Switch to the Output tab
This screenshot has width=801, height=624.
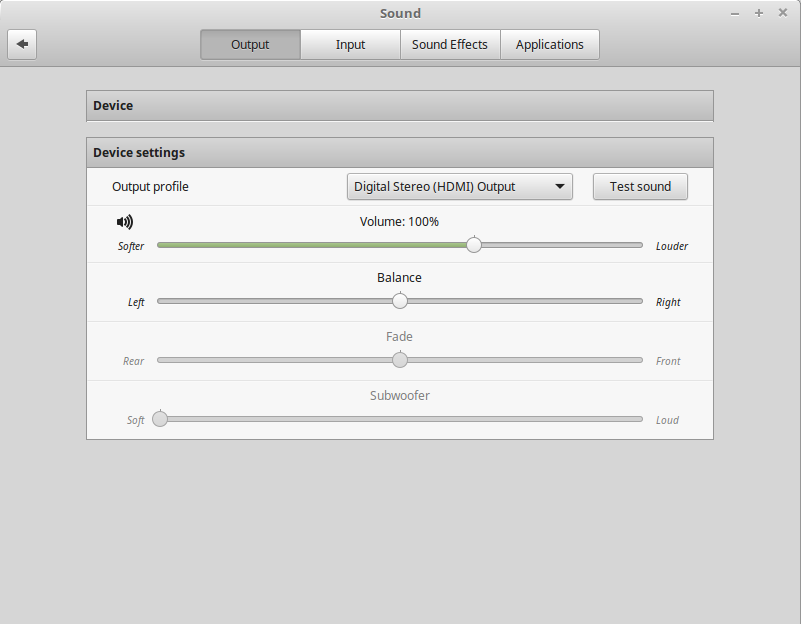point(250,44)
